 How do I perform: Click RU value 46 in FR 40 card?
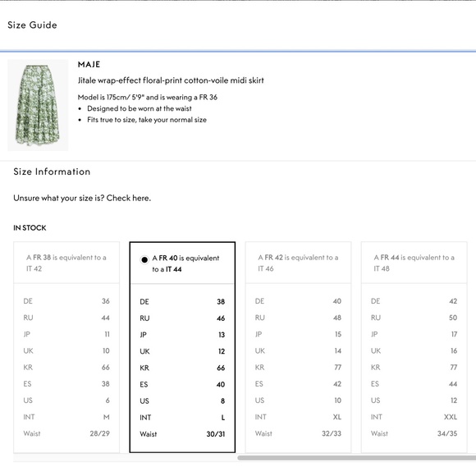pos(221,318)
